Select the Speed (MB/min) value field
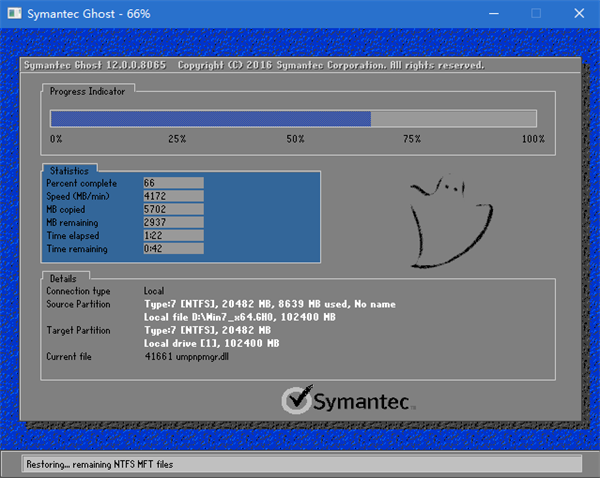This screenshot has width=600, height=478. [173, 196]
